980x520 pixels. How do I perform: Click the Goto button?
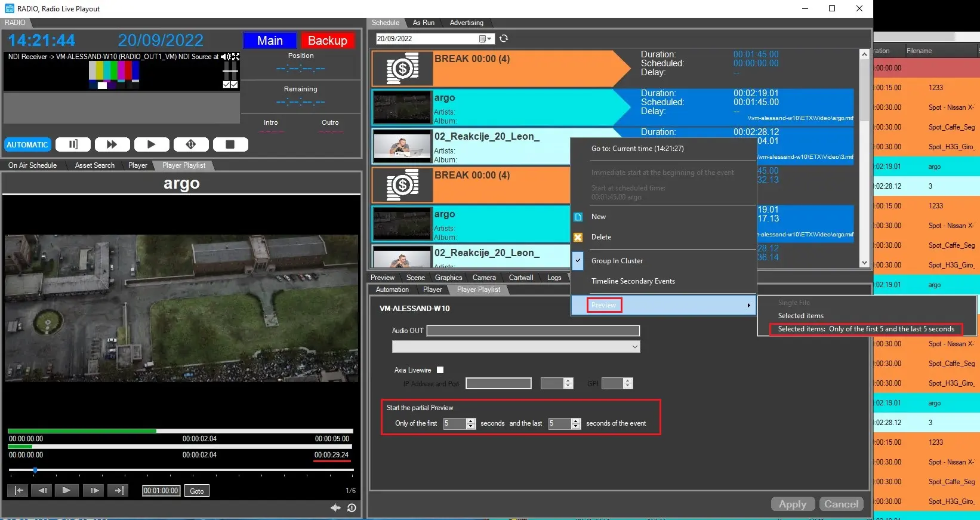click(x=197, y=491)
